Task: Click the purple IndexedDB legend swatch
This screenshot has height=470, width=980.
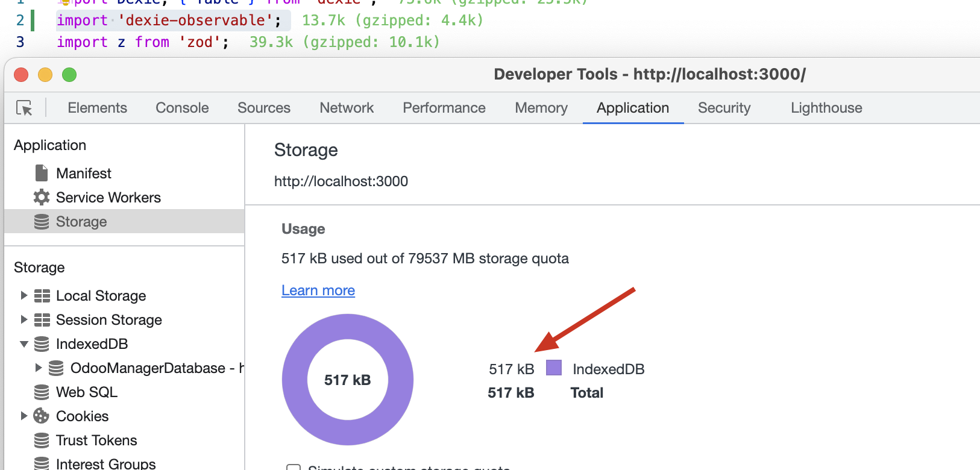Action: click(x=554, y=368)
